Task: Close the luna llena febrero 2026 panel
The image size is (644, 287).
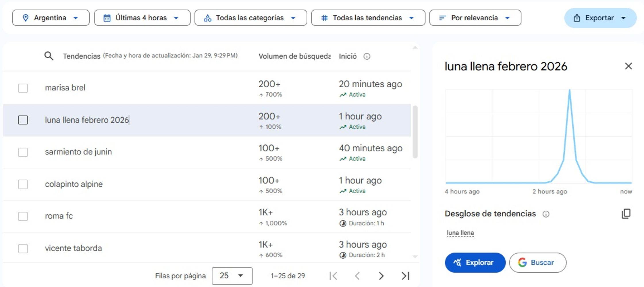Action: click(x=628, y=66)
